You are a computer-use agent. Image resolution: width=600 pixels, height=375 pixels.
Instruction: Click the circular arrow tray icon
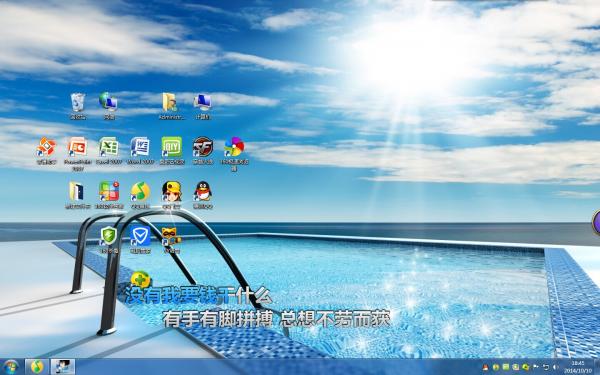(x=546, y=367)
